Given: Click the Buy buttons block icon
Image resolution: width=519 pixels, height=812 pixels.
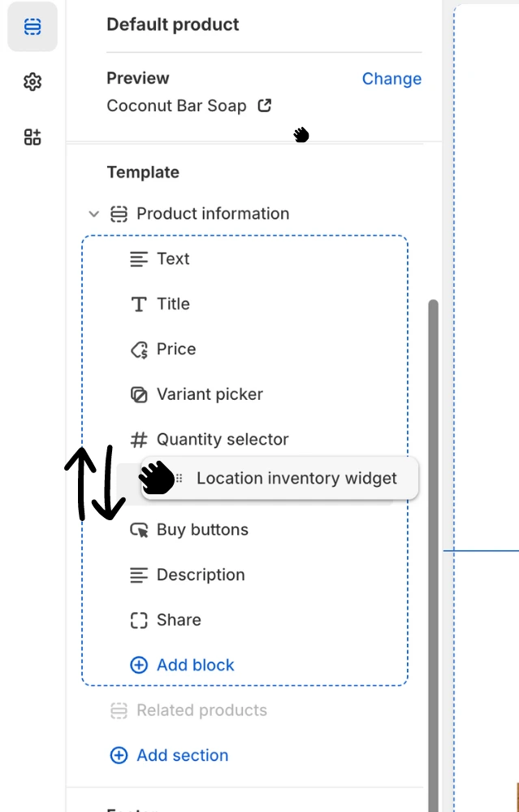Looking at the screenshot, I should tap(139, 530).
